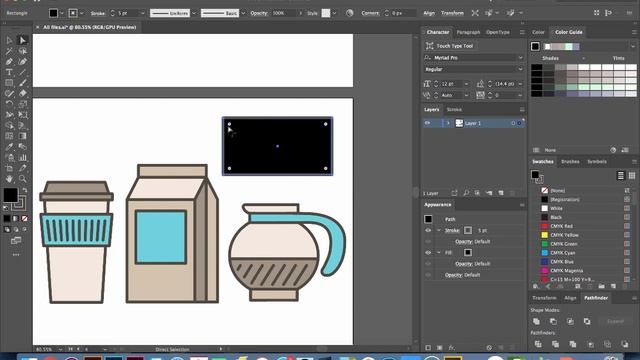Select the Zoom tool
The width and height of the screenshot is (640, 360).
click(22, 178)
